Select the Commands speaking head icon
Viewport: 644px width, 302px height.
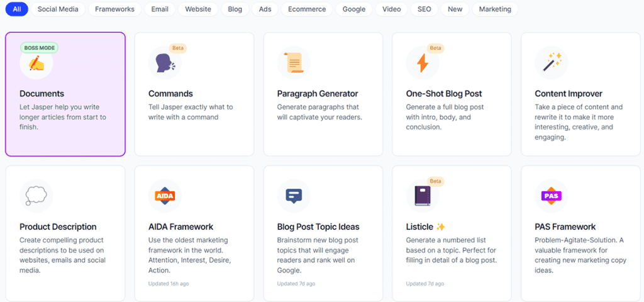[x=164, y=64]
